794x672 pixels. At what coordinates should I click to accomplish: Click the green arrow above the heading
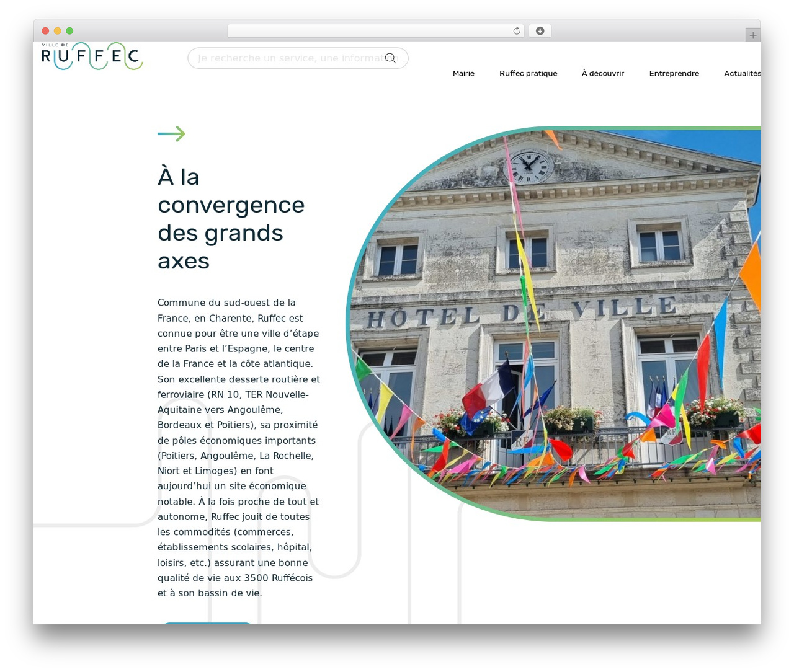(172, 134)
